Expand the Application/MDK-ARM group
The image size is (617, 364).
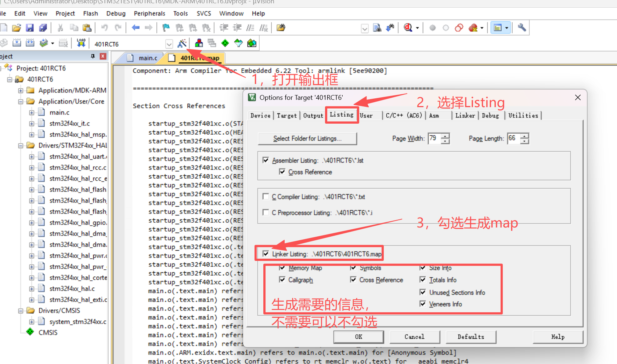21,91
